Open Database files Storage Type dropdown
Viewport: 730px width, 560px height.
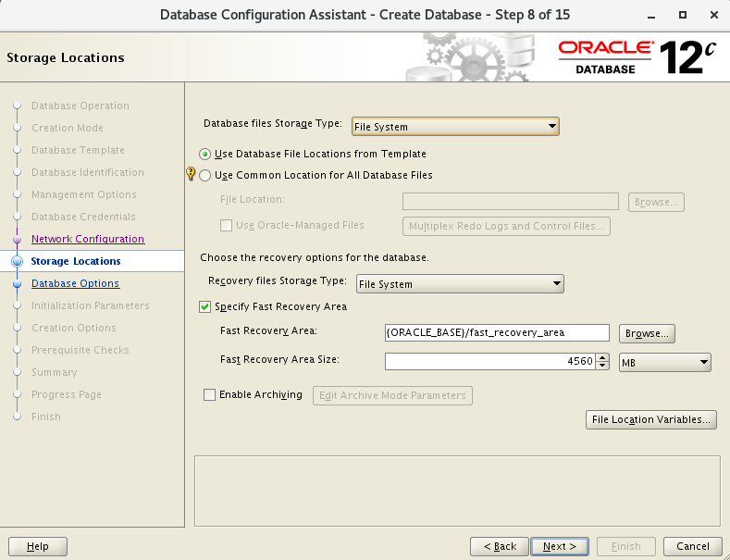point(455,127)
